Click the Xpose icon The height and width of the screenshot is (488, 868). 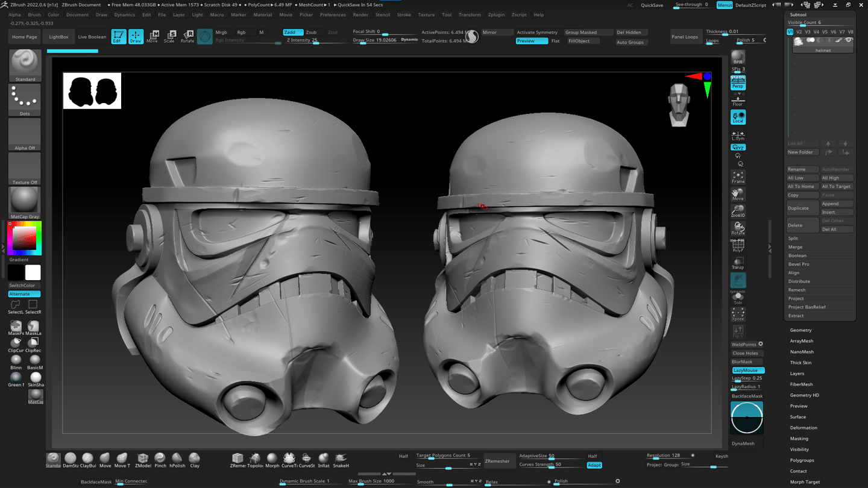coord(738,314)
